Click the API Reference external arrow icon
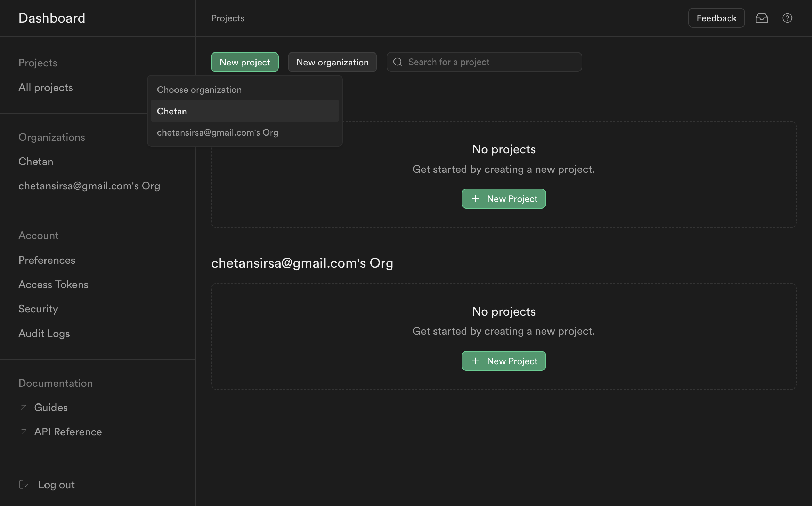Image resolution: width=812 pixels, height=506 pixels. pyautogui.click(x=24, y=432)
